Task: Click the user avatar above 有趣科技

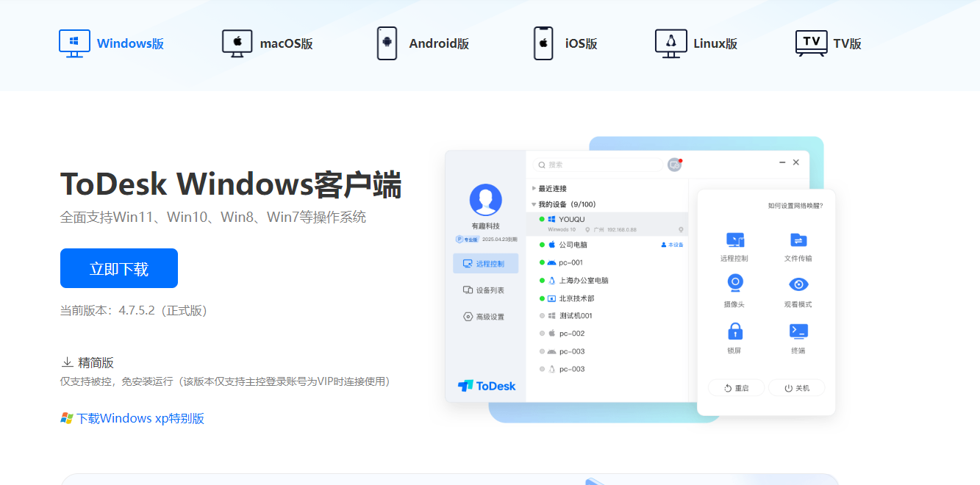Action: pyautogui.click(x=485, y=199)
